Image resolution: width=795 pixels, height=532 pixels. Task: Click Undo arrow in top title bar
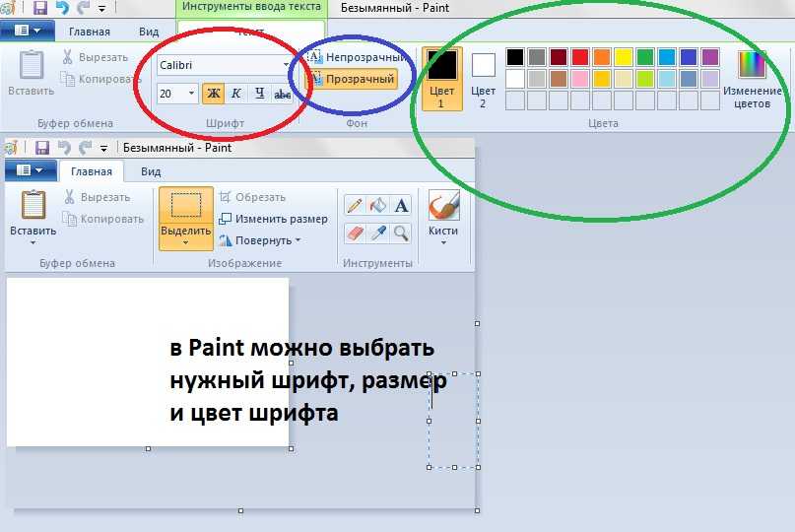coord(61,8)
